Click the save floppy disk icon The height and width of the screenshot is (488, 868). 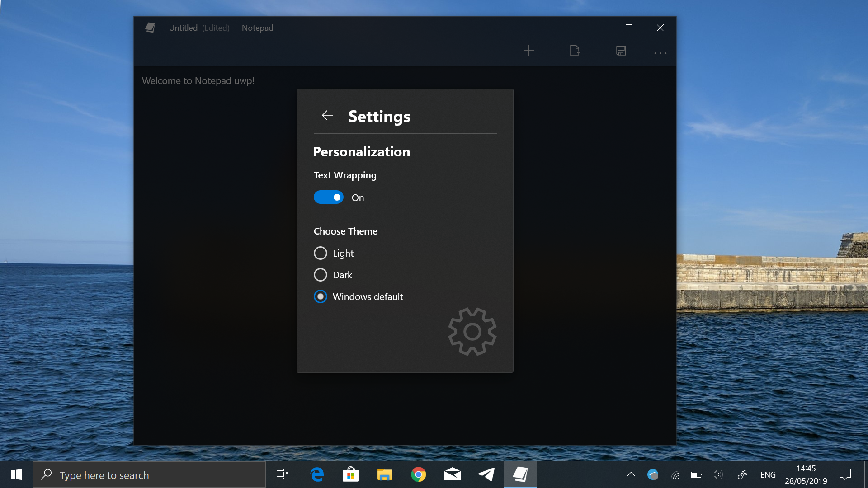pos(621,51)
